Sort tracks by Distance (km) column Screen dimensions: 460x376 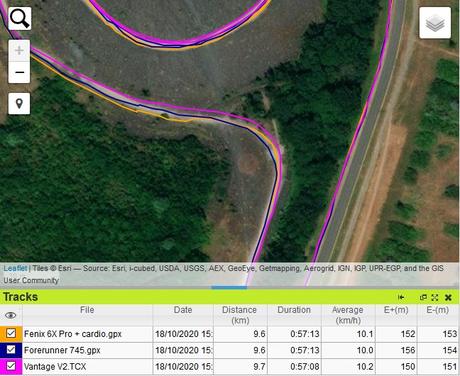click(x=240, y=315)
